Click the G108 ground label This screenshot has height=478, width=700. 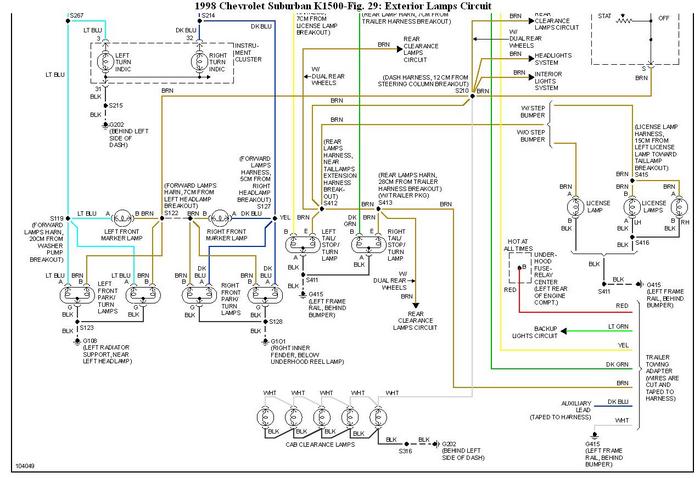point(91,341)
